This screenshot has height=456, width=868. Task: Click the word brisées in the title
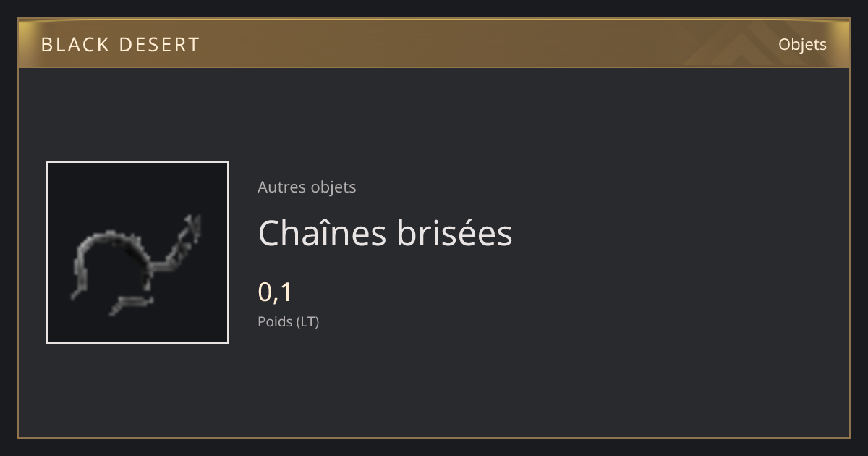455,233
